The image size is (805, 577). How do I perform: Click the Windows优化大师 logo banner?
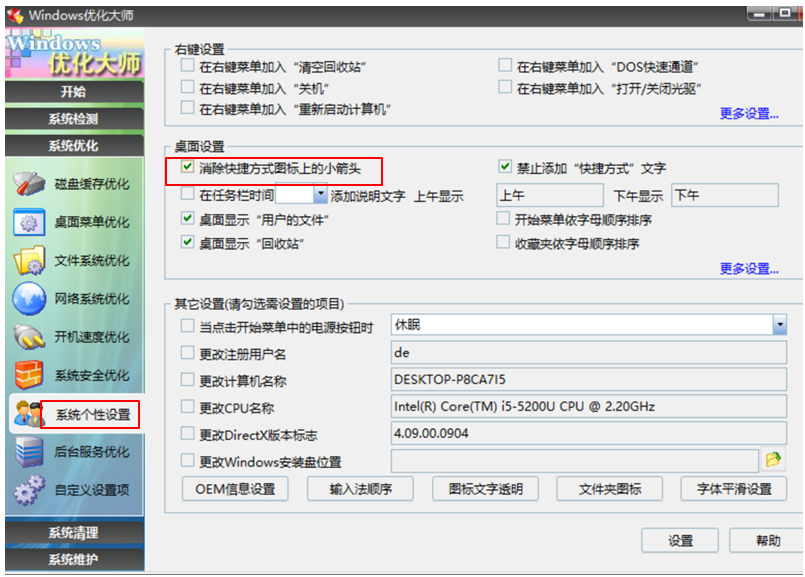click(75, 54)
